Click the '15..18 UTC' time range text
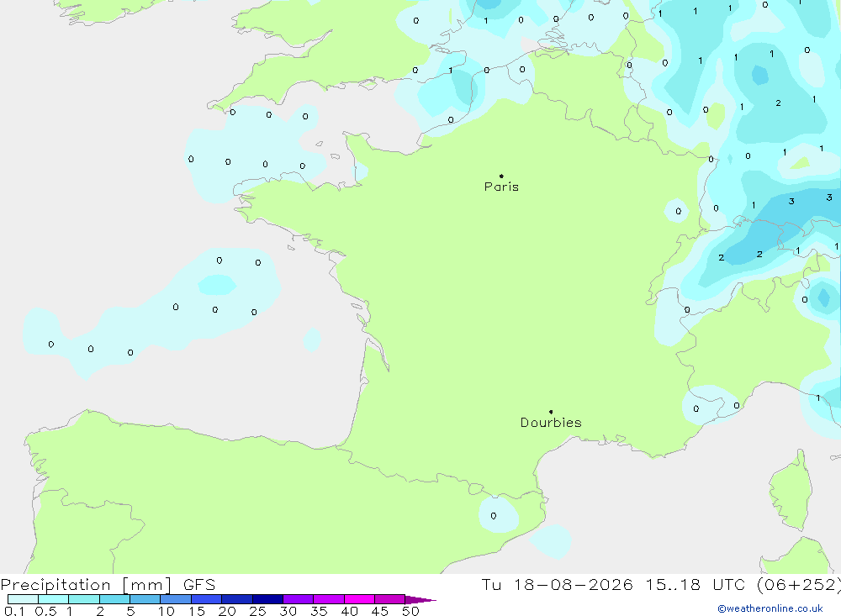Viewport: 841px width, 616px height. pyautogui.click(x=696, y=584)
